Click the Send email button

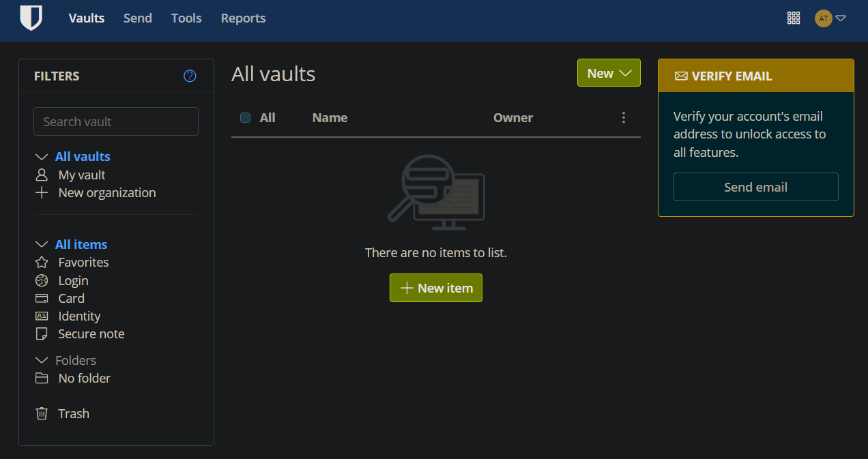(x=755, y=187)
